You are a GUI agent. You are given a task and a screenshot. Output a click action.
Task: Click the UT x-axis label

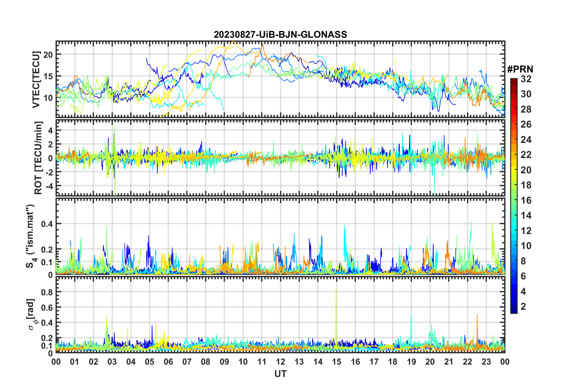click(x=280, y=374)
